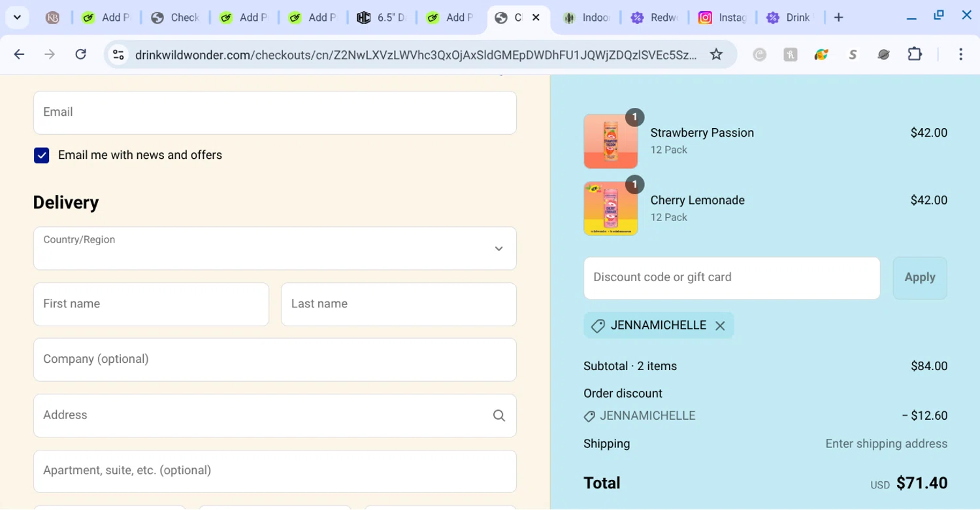The image size is (980, 510).
Task: Focus the Email input field
Action: pyautogui.click(x=275, y=112)
